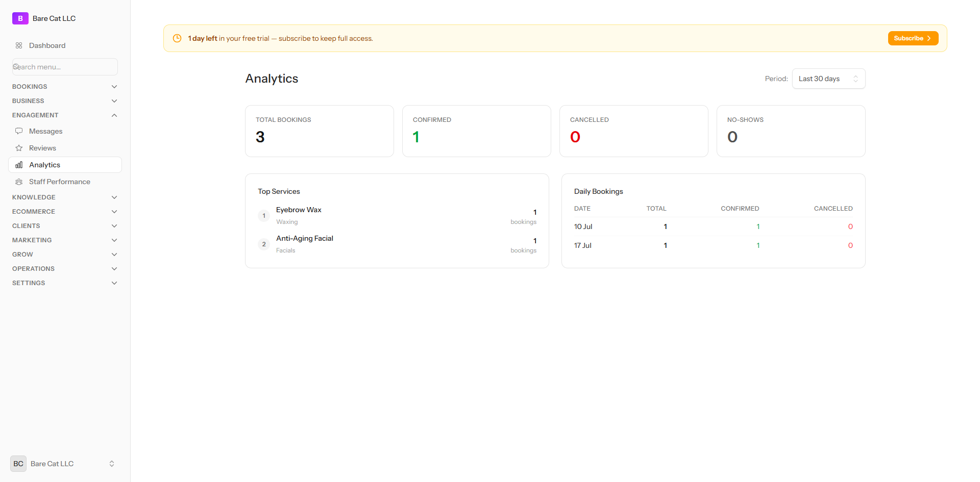Click the 10 Jul date cell
The width and height of the screenshot is (980, 482).
(583, 226)
